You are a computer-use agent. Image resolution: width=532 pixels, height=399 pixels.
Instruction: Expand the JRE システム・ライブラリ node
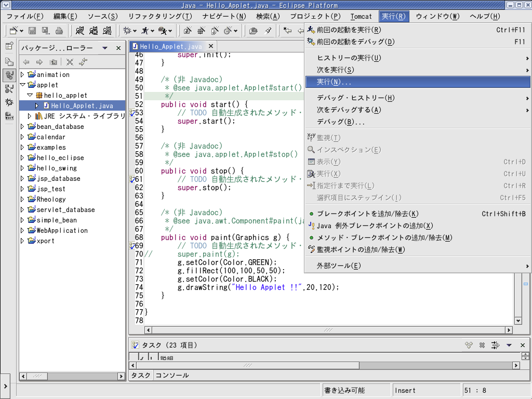click(30, 116)
